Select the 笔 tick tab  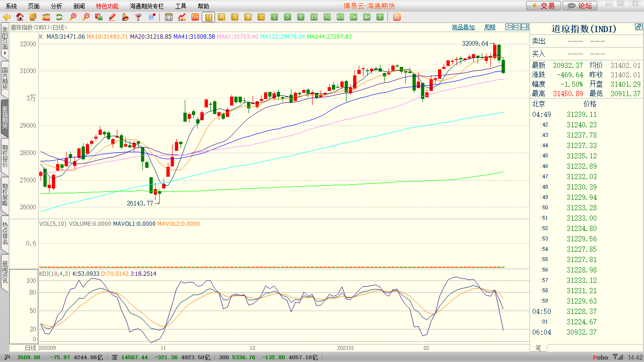pos(538,347)
